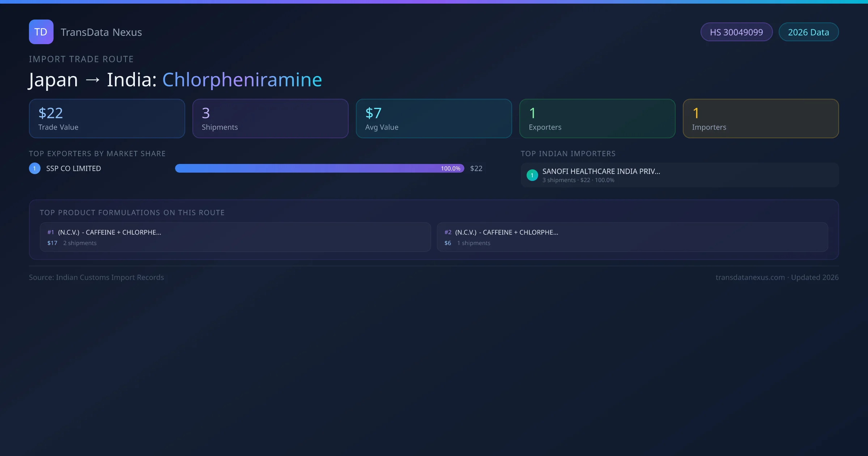This screenshot has width=868, height=456.
Task: Click the Avg Value stat card showing $7
Action: (x=434, y=118)
